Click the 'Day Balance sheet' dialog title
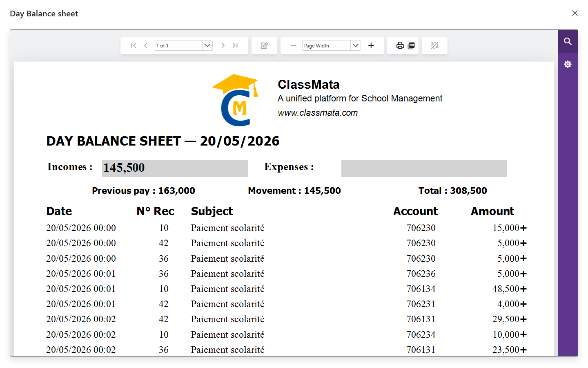588x368 pixels. 44,13
